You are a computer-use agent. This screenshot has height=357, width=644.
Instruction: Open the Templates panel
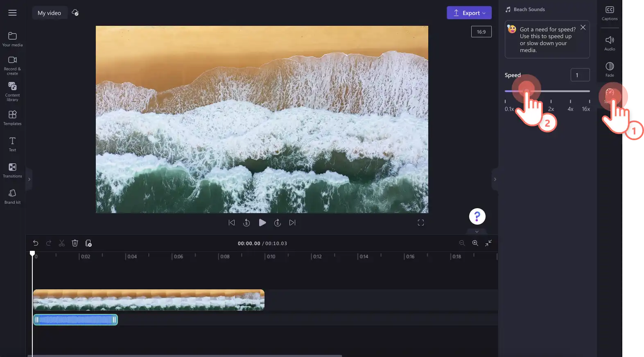coord(12,118)
